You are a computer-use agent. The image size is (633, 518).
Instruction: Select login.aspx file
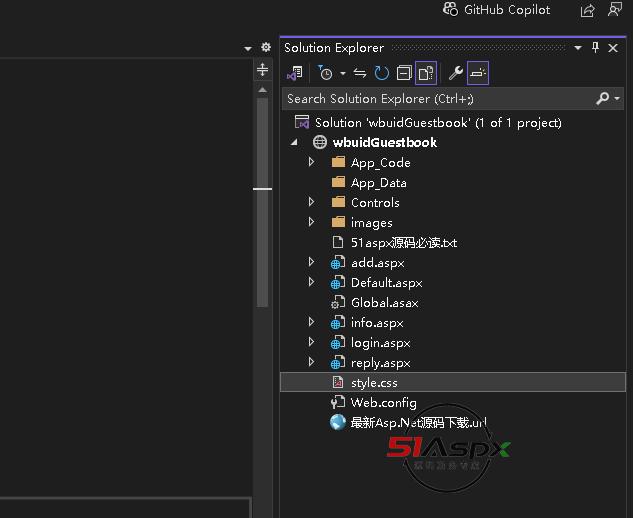[380, 343]
